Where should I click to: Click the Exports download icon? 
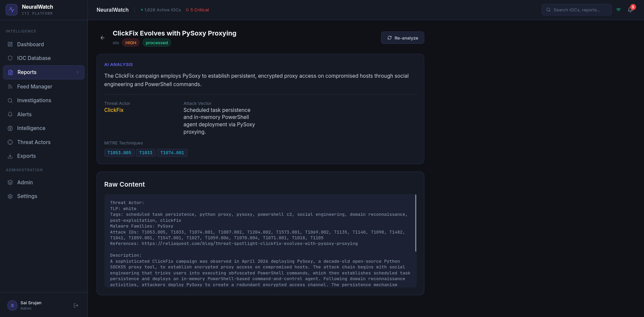(10, 156)
